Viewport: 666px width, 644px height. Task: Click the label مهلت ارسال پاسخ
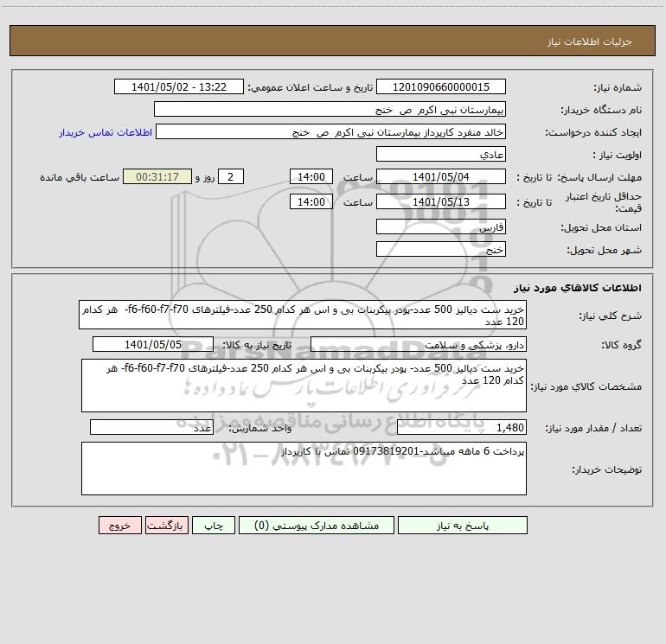599,177
